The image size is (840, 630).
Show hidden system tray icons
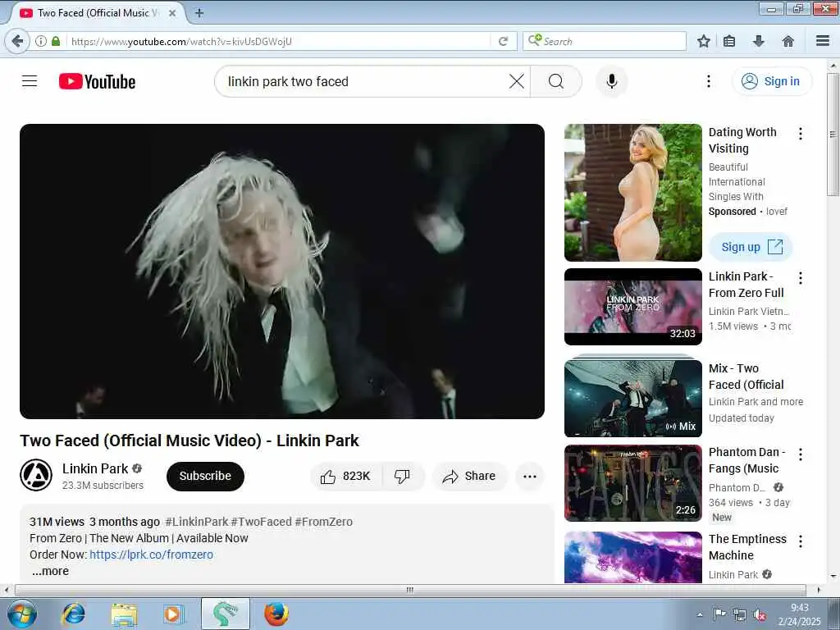tap(700, 615)
